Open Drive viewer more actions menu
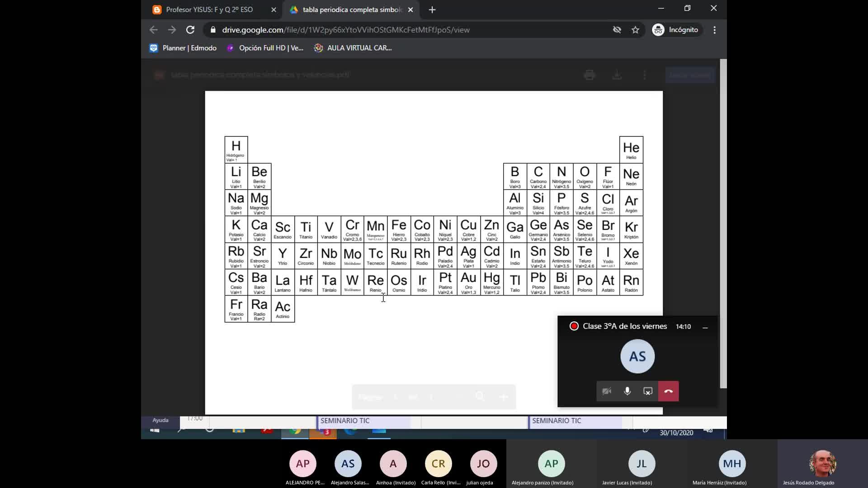 645,75
